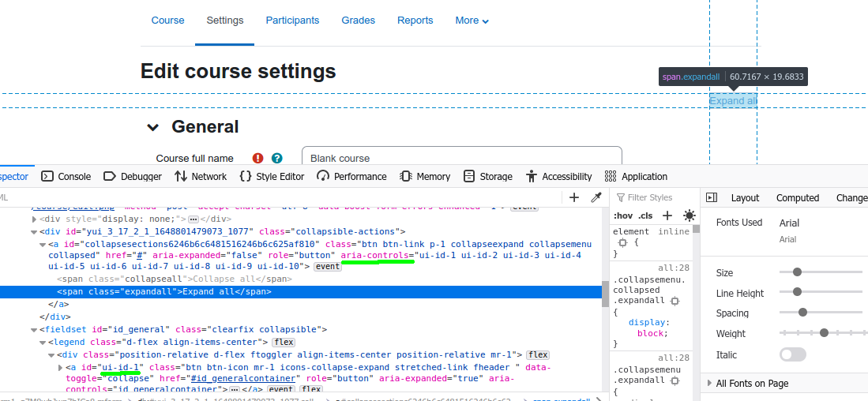Open the Accessibility figure icon
Image resolution: width=868 pixels, height=401 pixels.
[532, 177]
